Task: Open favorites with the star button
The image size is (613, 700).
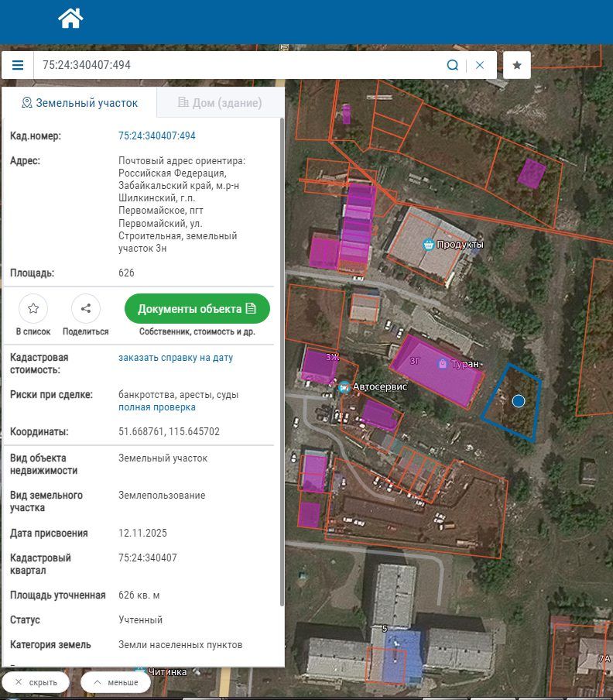Action: coord(516,65)
